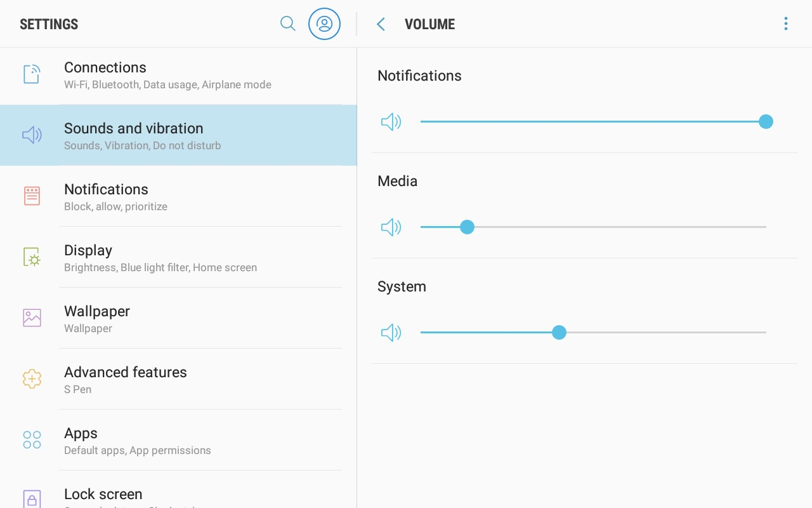Click the System section label
812x508 pixels.
[x=402, y=286]
